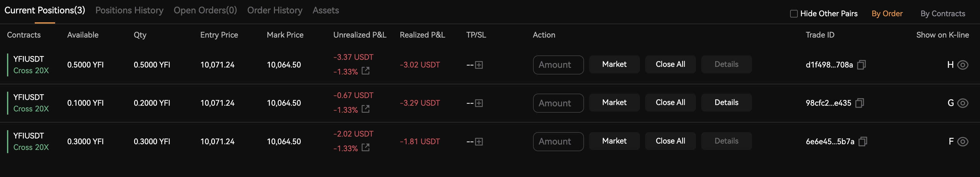
Task: Add TP/SL for the 0.5000 YFI position
Action: [x=479, y=65]
